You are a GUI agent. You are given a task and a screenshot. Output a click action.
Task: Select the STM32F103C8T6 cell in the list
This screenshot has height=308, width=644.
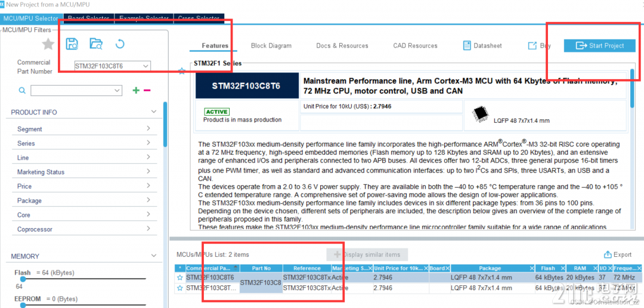coord(212,278)
